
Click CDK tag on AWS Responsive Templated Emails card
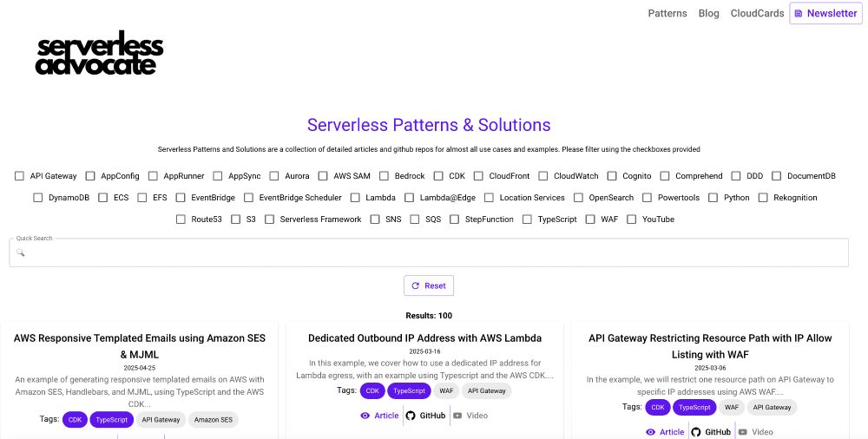point(75,420)
